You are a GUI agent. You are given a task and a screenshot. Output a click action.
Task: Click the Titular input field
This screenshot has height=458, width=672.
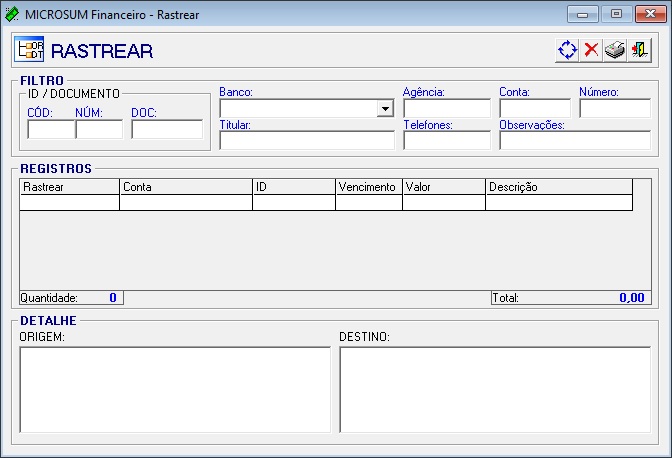tap(307, 141)
